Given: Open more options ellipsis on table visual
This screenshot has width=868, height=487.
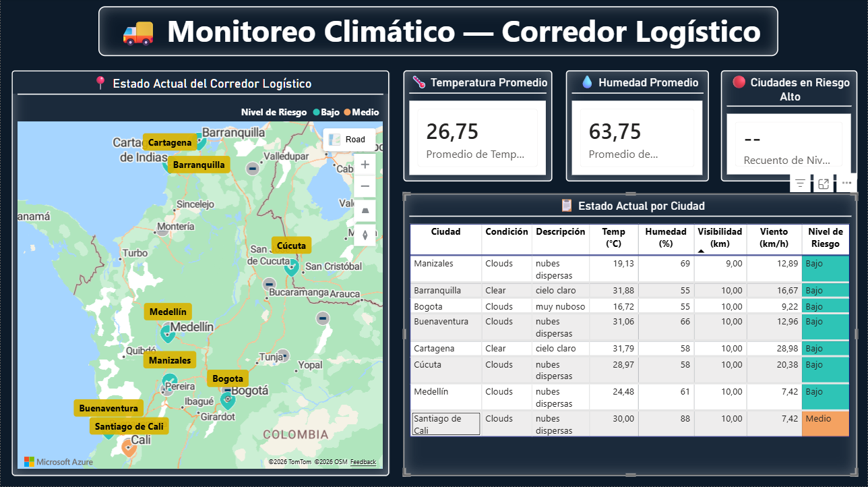Looking at the screenshot, I should pyautogui.click(x=846, y=183).
